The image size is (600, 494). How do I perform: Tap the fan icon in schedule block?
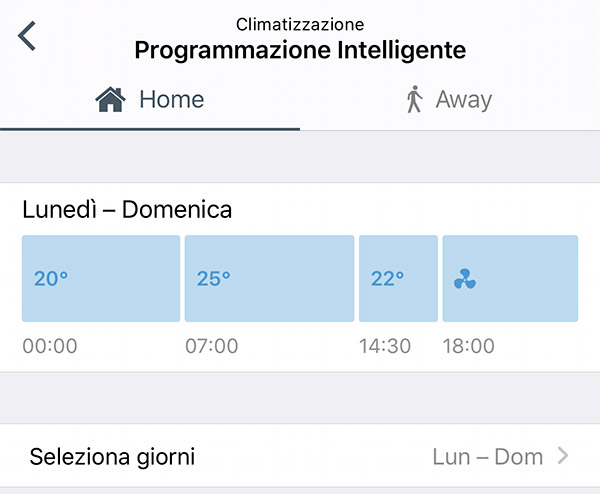465,279
